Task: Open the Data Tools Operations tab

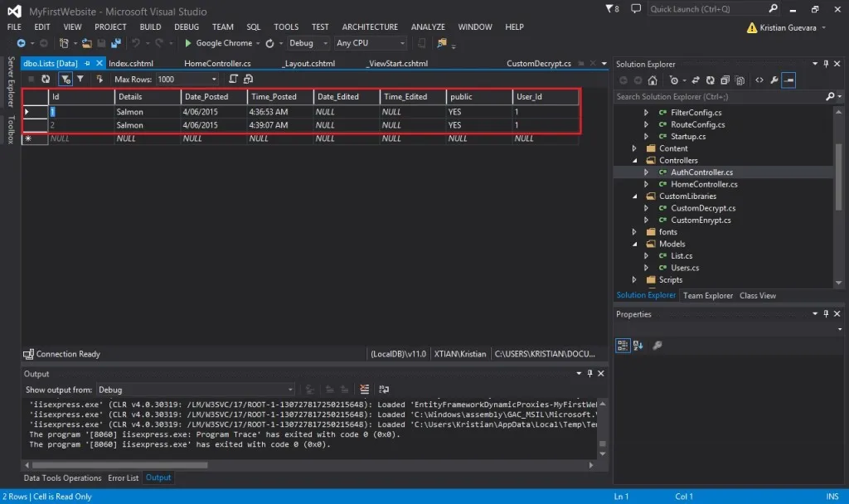Action: click(x=62, y=478)
